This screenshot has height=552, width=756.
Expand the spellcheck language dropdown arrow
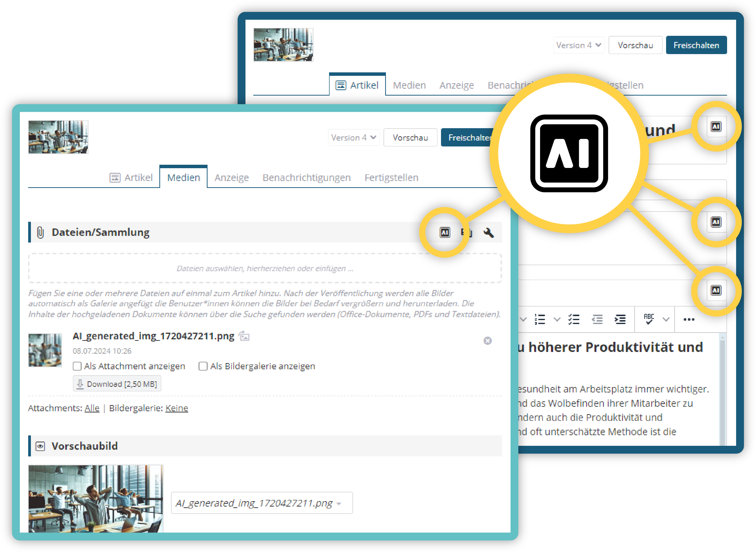click(666, 319)
